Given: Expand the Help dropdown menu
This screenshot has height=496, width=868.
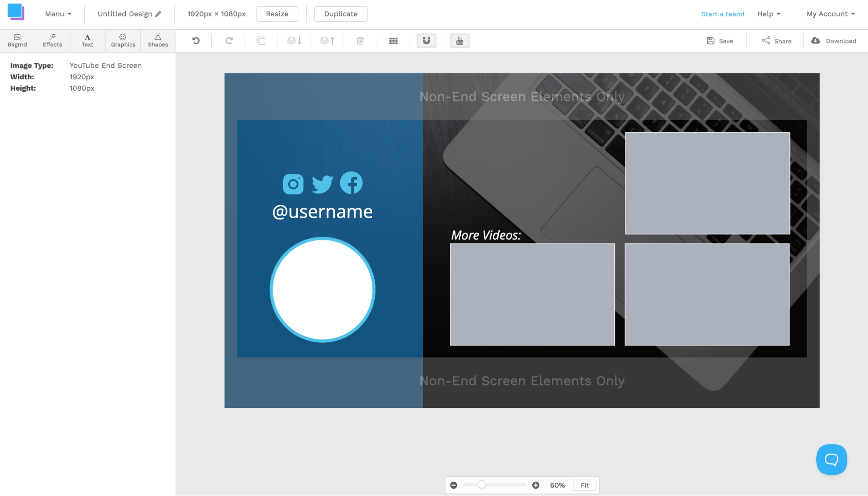Looking at the screenshot, I should coord(769,13).
